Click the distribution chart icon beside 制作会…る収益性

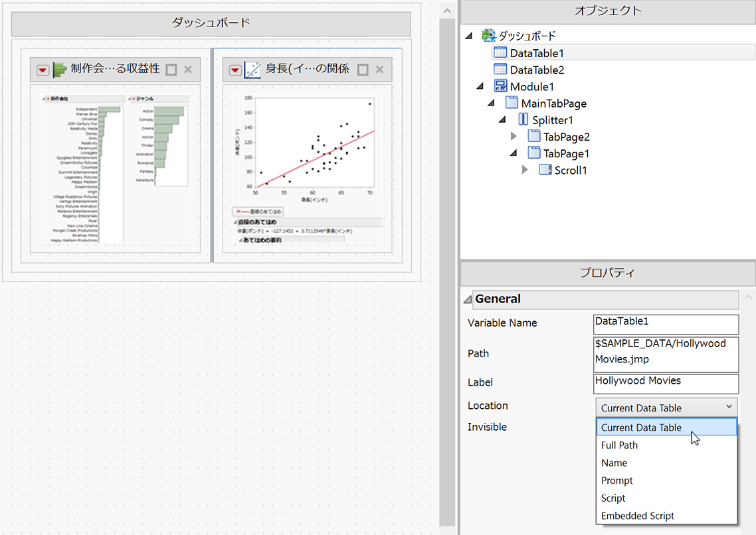tap(59, 70)
